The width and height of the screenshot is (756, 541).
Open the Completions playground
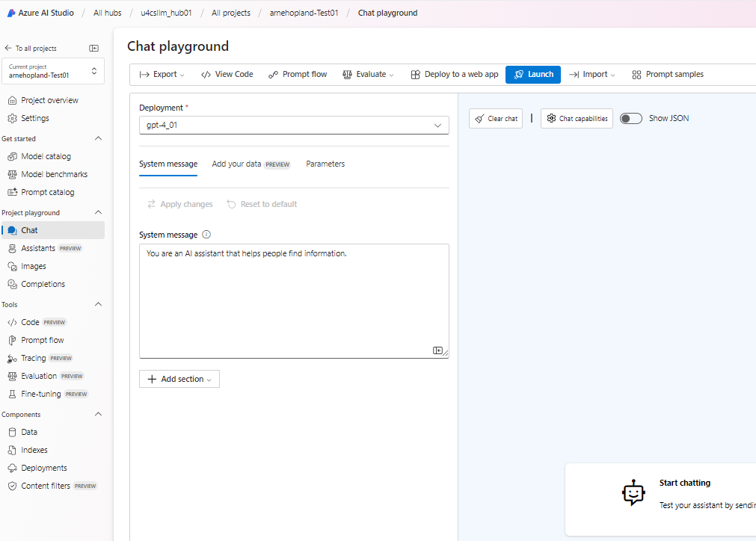pos(43,284)
